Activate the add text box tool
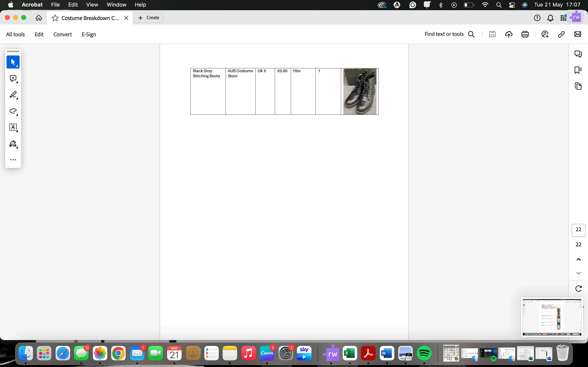 click(x=13, y=127)
